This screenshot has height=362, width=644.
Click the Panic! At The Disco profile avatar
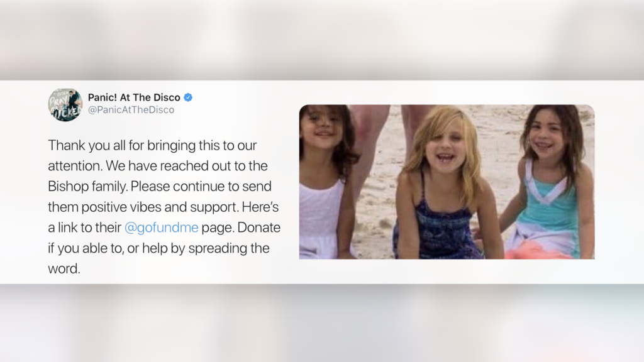tap(65, 105)
